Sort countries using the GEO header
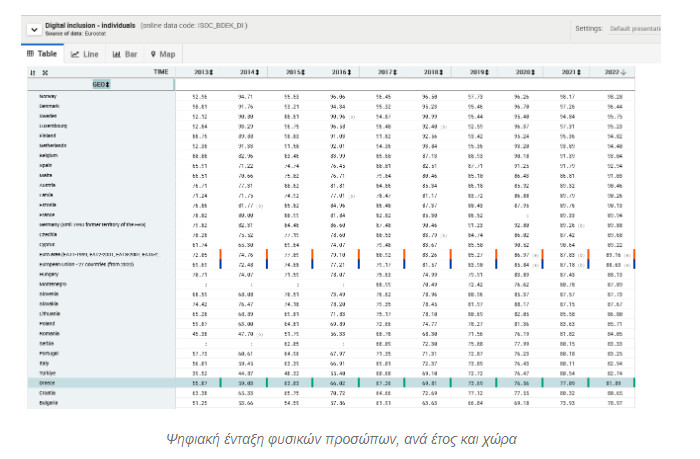Image resolution: width=700 pixels, height=459 pixels. click(x=102, y=85)
